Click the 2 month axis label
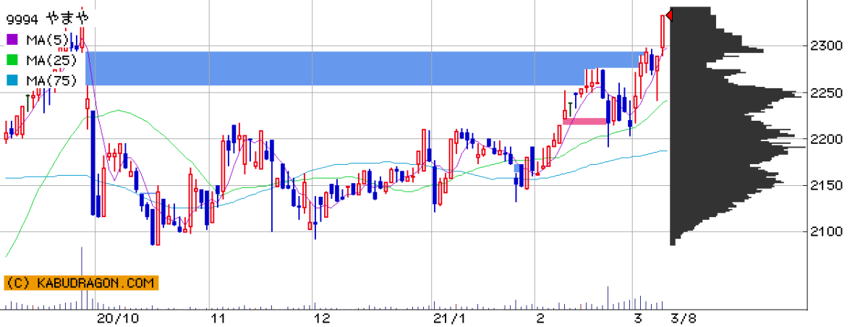The width and height of the screenshot is (868, 327). [x=541, y=319]
